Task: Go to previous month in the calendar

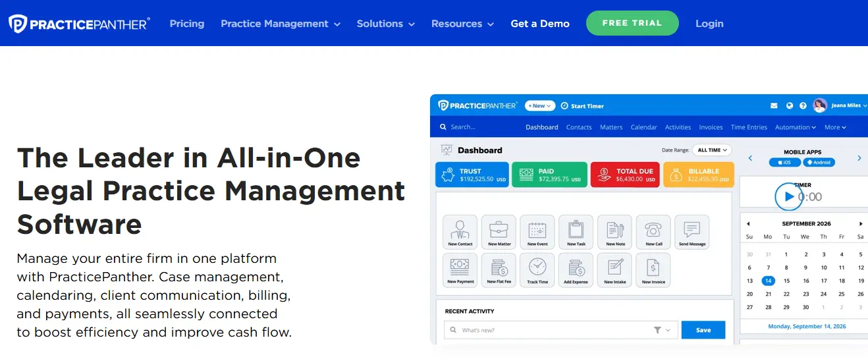Action: click(748, 223)
